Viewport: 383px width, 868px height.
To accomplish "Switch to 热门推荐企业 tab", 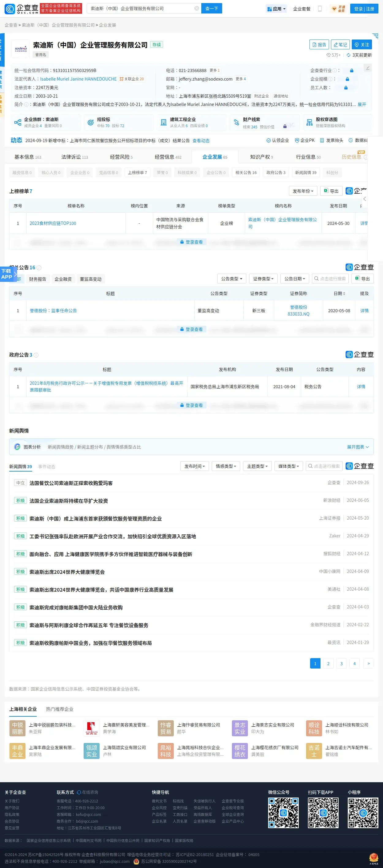I will pos(60,709).
